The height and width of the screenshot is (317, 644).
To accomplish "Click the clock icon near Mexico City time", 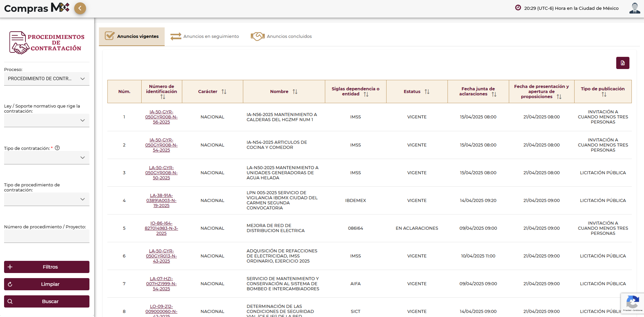I will point(518,8).
